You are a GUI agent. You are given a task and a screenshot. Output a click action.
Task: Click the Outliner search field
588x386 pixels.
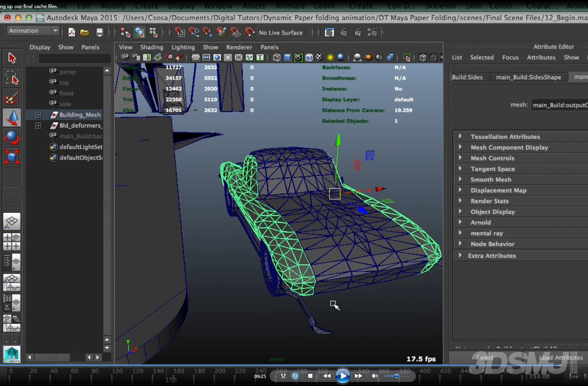pyautogui.click(x=74, y=58)
